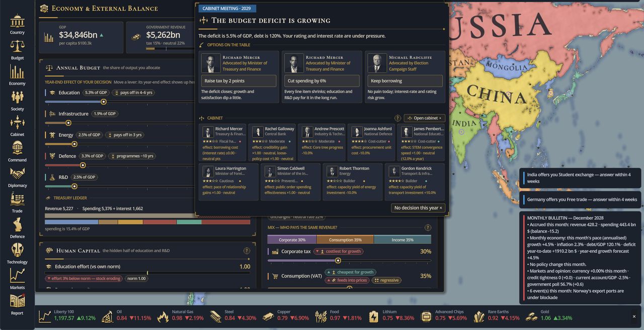Screen dimensions: 644x330
Task: Go to the Economy sidebar section
Action: [17, 76]
